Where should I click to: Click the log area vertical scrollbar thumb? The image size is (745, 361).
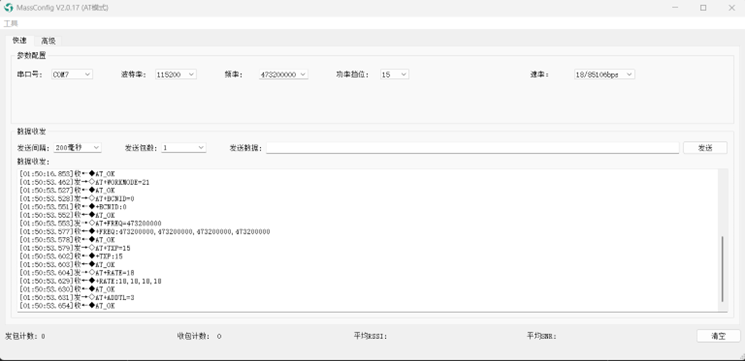click(723, 269)
